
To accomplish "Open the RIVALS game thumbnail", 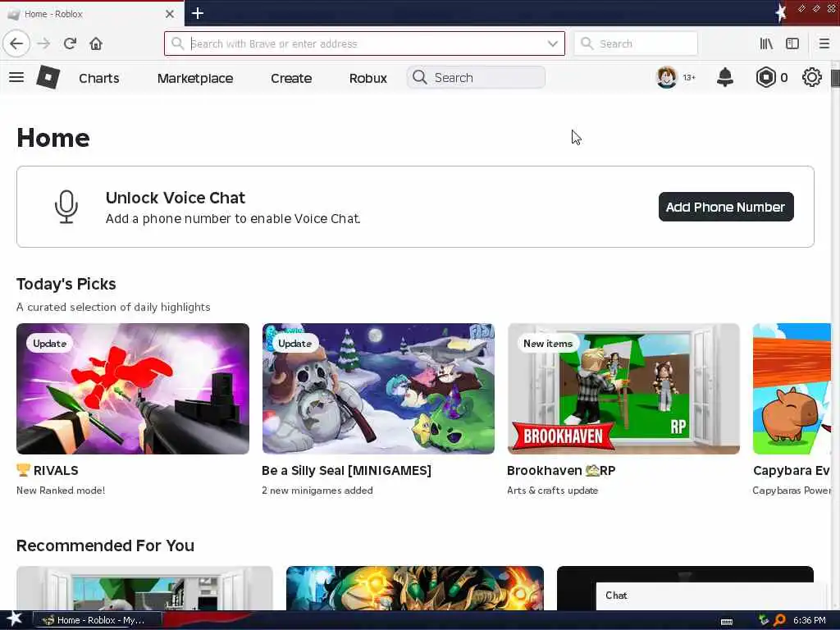I will tap(133, 389).
